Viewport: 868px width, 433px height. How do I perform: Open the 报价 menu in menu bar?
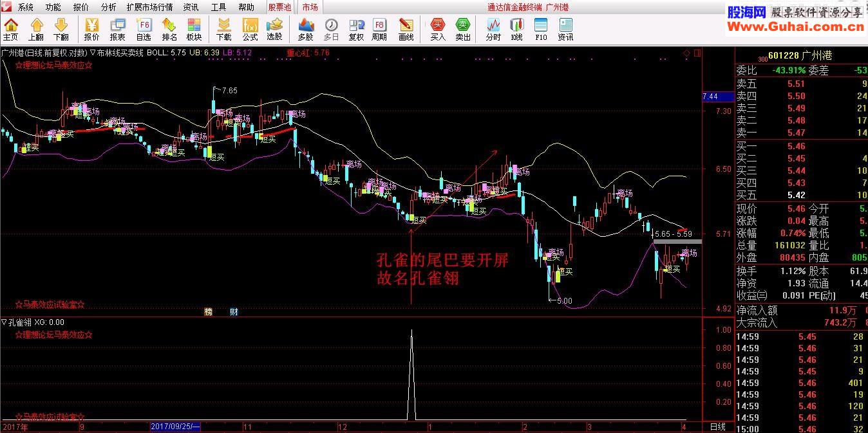[81, 7]
